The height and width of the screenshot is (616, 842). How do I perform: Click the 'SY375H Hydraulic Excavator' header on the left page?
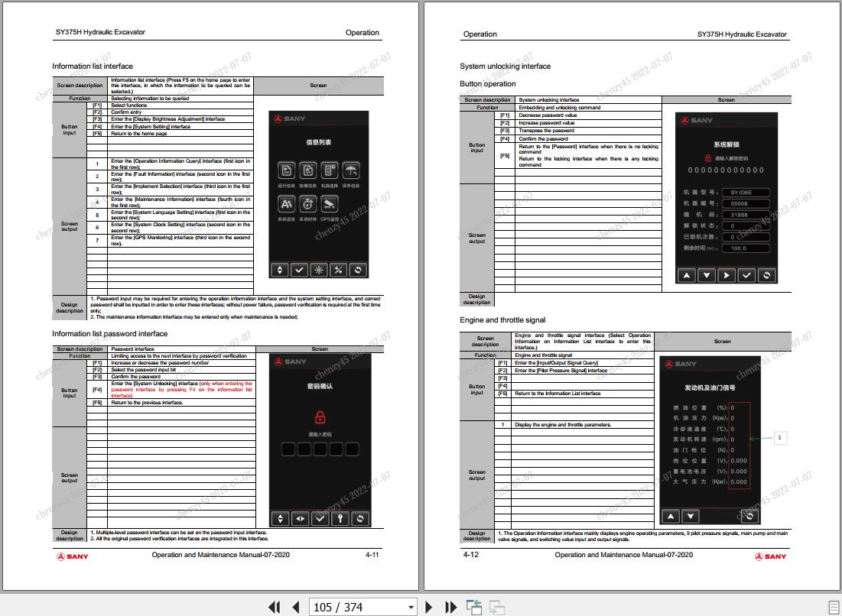coord(100,32)
